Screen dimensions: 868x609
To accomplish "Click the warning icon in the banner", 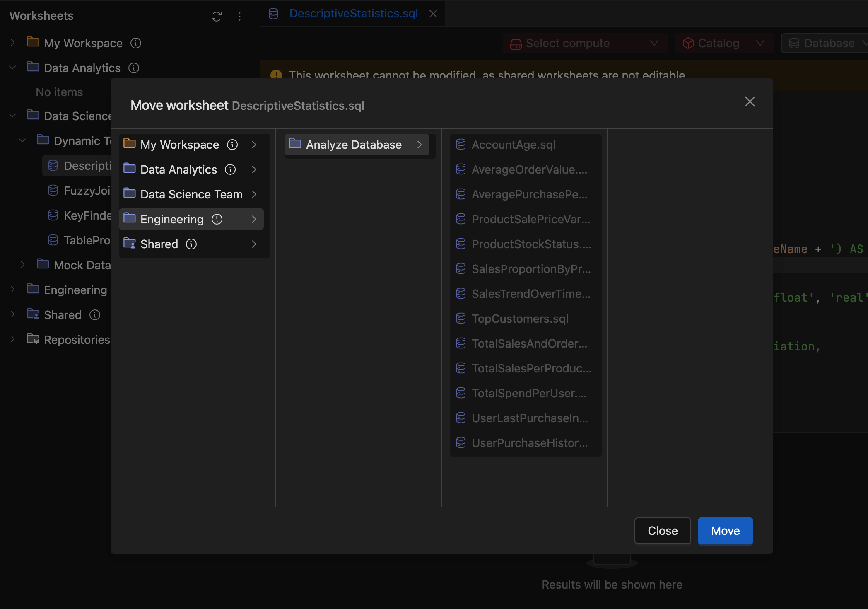I will (x=276, y=75).
